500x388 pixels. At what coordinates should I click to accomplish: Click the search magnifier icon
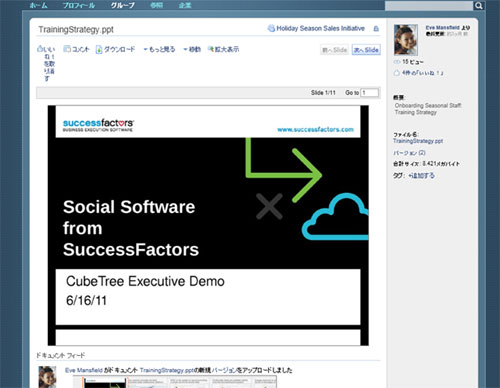tap(478, 6)
